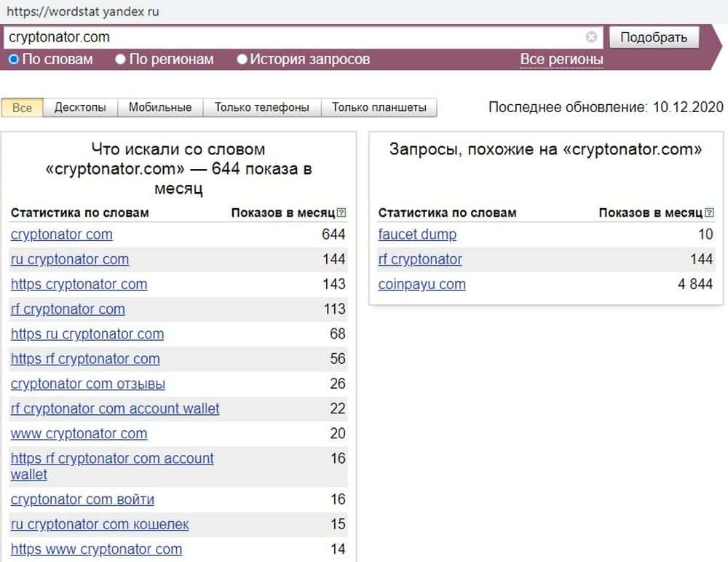728x562 pixels.
Task: Open the rf cryptonator similar query link
Action: coord(420,259)
